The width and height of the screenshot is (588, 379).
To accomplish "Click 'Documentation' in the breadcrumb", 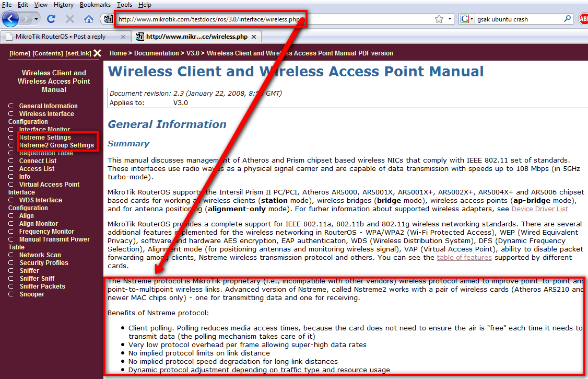I will [156, 53].
